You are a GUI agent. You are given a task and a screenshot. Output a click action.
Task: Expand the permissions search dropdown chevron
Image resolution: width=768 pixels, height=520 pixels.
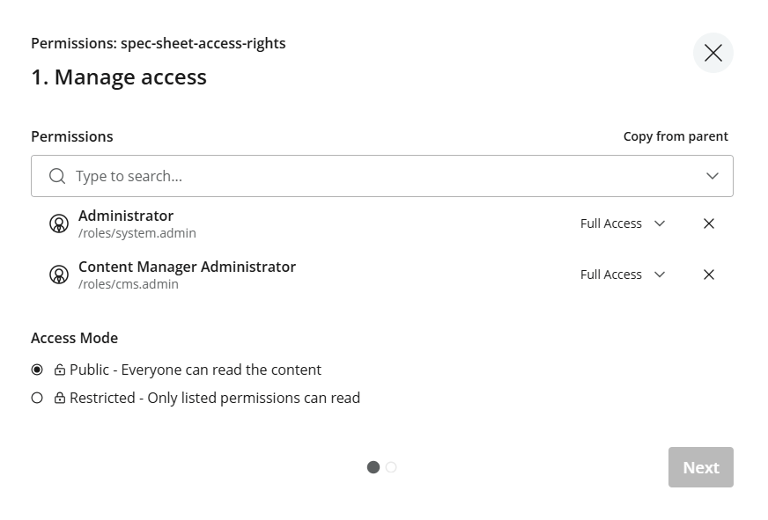(x=712, y=176)
